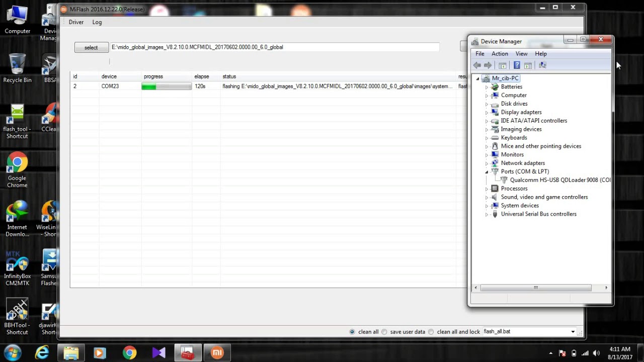Screen dimensions: 644x362
Task: Show hidden system tray icons arrow
Action: click(551, 353)
